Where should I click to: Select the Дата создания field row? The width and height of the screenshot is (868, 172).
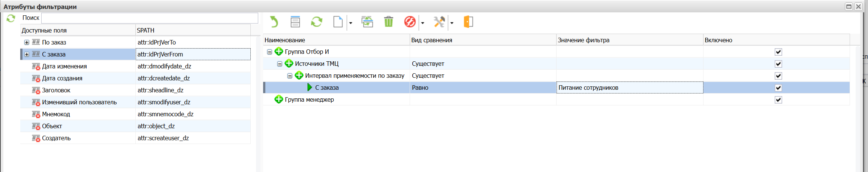coord(62,78)
